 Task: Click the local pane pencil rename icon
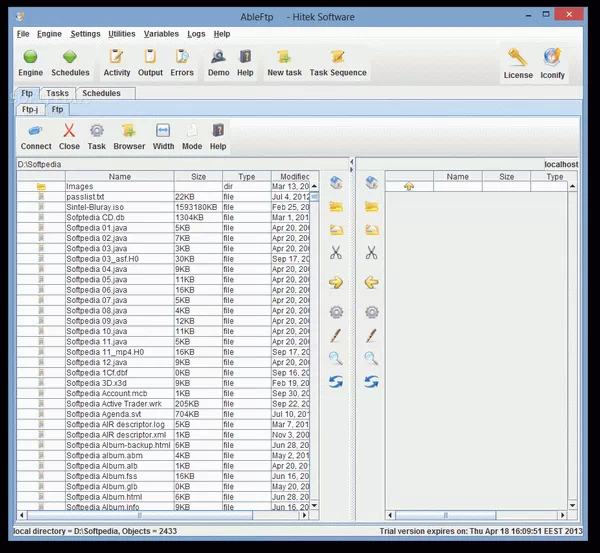[335, 336]
